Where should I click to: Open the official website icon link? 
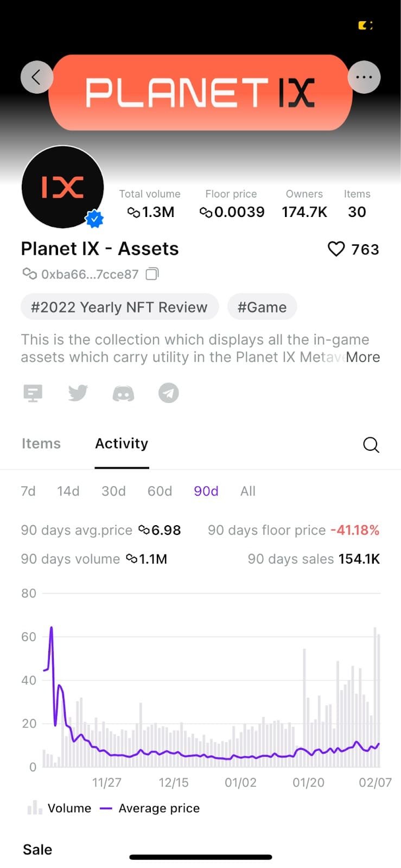pos(33,393)
